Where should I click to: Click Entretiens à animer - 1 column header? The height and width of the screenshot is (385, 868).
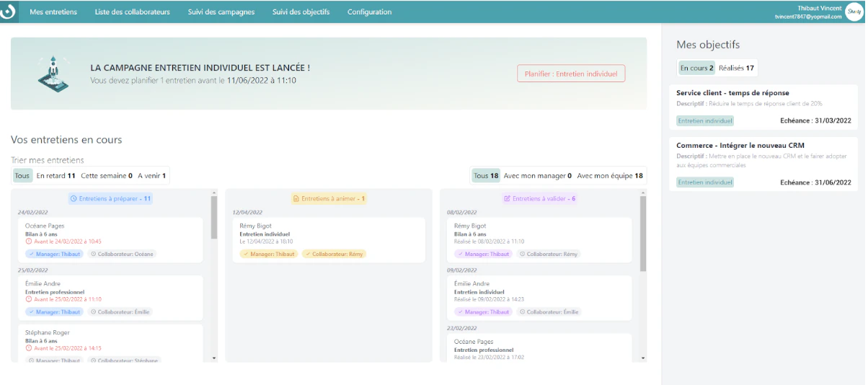point(329,198)
